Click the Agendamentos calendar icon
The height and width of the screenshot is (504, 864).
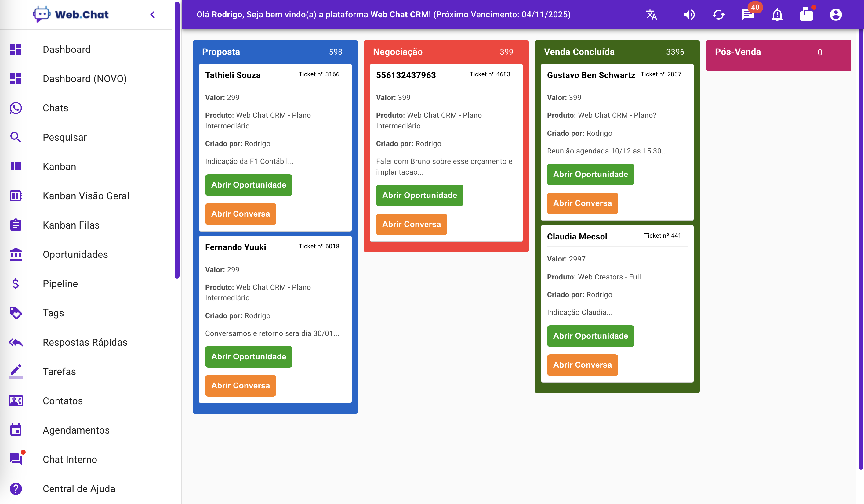[16, 430]
